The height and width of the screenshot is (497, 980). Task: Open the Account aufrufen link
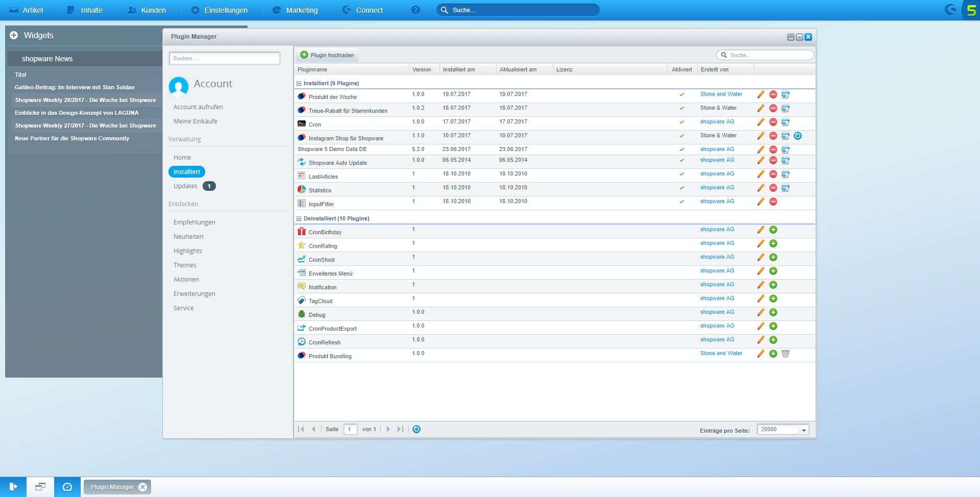click(198, 107)
